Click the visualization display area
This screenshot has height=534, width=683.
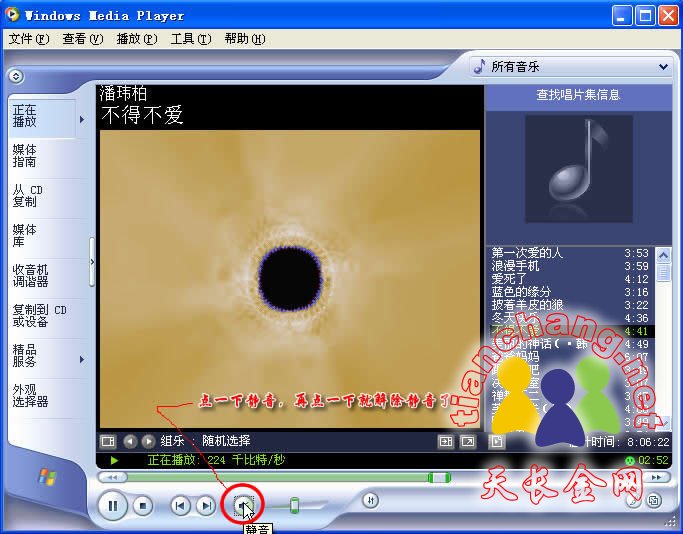coord(290,279)
